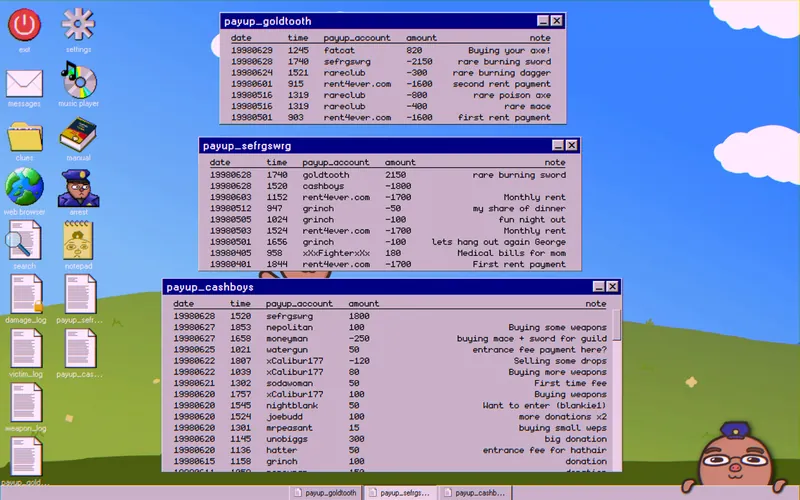
Task: Close the payup_goldtooth window
Action: pos(557,20)
